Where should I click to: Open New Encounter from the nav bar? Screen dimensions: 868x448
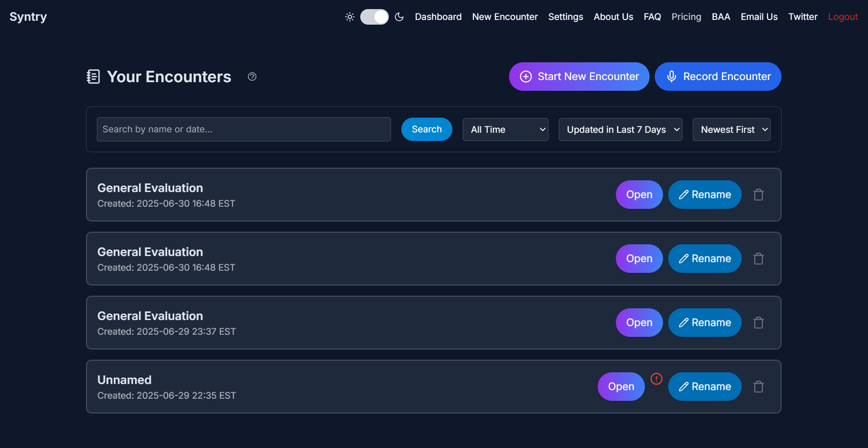click(x=505, y=17)
